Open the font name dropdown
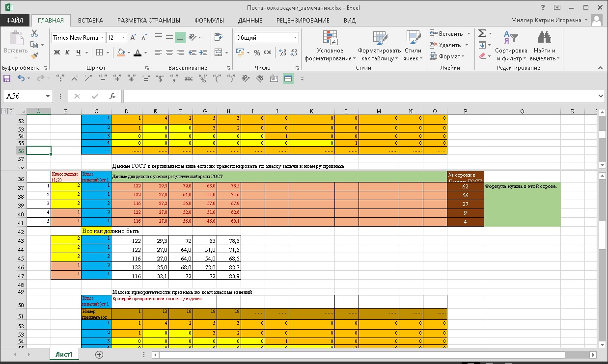The height and width of the screenshot is (364, 608). pos(102,38)
